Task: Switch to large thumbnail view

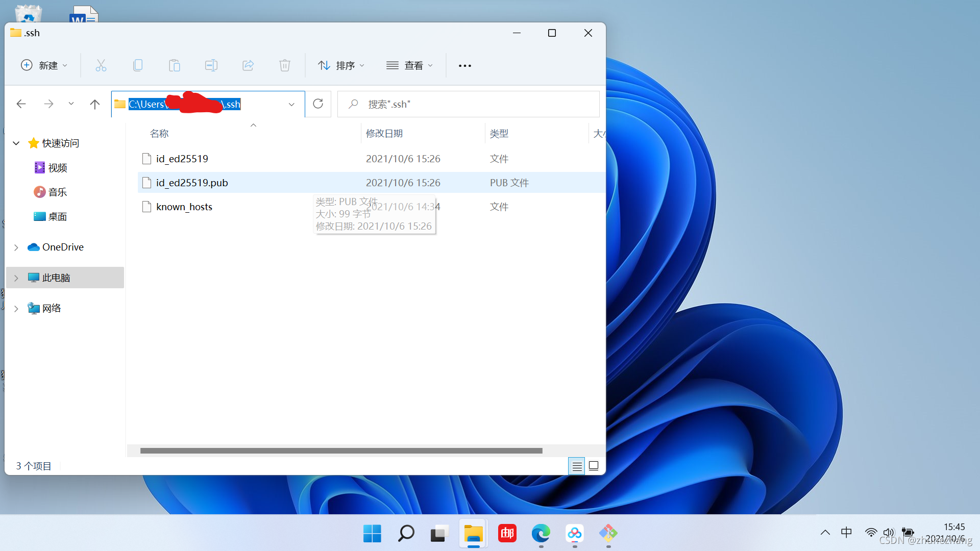Action: pos(594,466)
